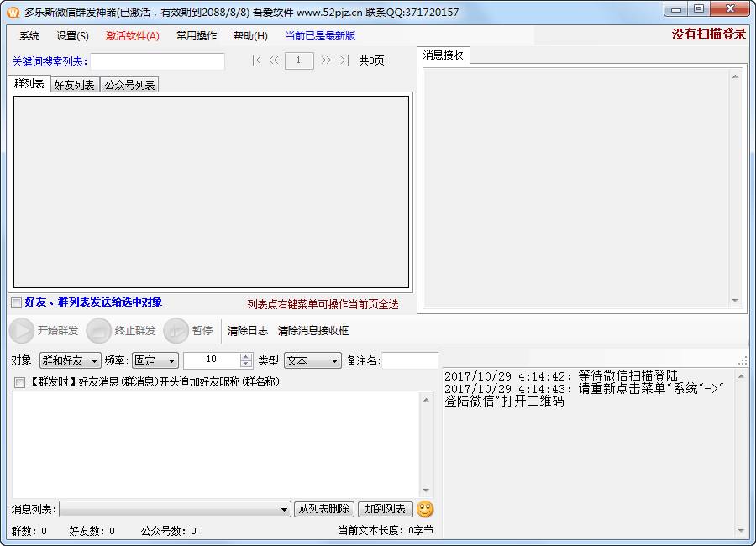Viewport: 756px width, 546px height.
Task: Go to first page arrow
Action: (257, 60)
